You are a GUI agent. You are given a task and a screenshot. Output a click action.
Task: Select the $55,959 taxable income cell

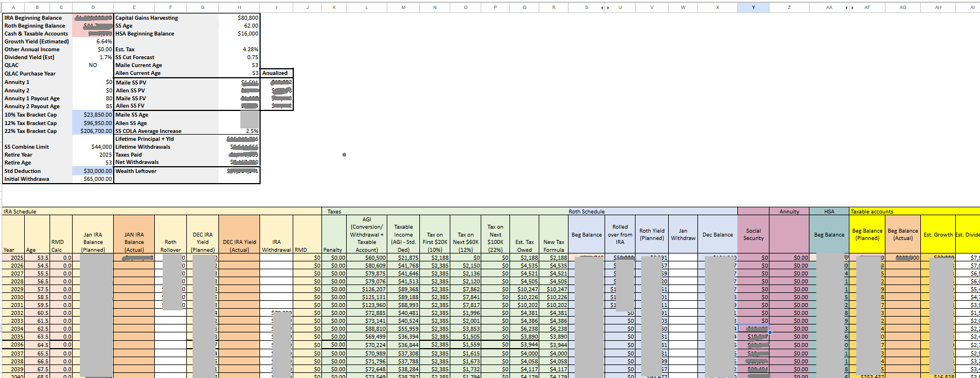click(403, 329)
